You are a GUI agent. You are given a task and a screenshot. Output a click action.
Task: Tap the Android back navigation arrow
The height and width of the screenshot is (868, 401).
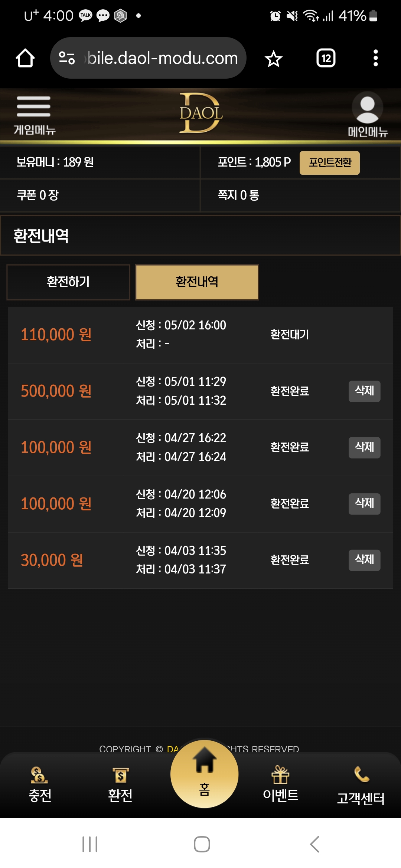coord(314,844)
